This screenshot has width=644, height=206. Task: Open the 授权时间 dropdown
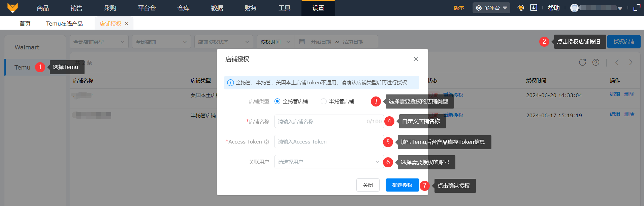coord(275,42)
